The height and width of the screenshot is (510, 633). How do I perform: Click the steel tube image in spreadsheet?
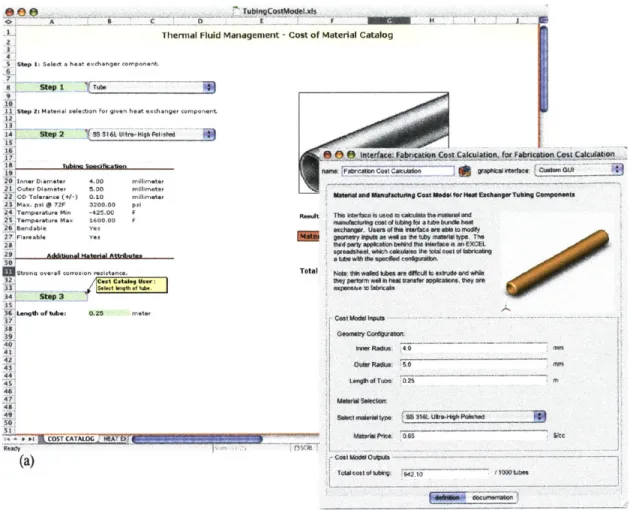[x=373, y=143]
